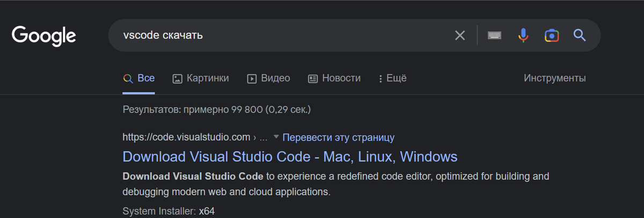Screen dimensions: 644x218
Task: Open Инструменты search tools
Action: (555, 78)
